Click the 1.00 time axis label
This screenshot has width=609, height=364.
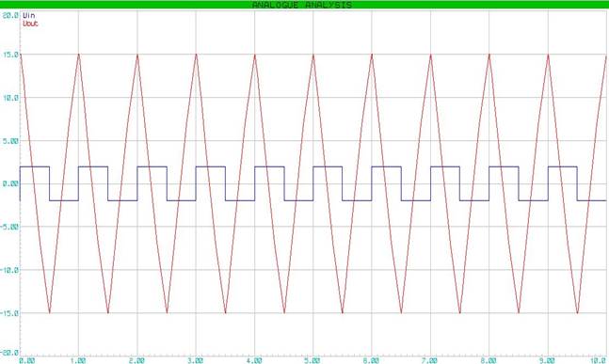coord(78,360)
